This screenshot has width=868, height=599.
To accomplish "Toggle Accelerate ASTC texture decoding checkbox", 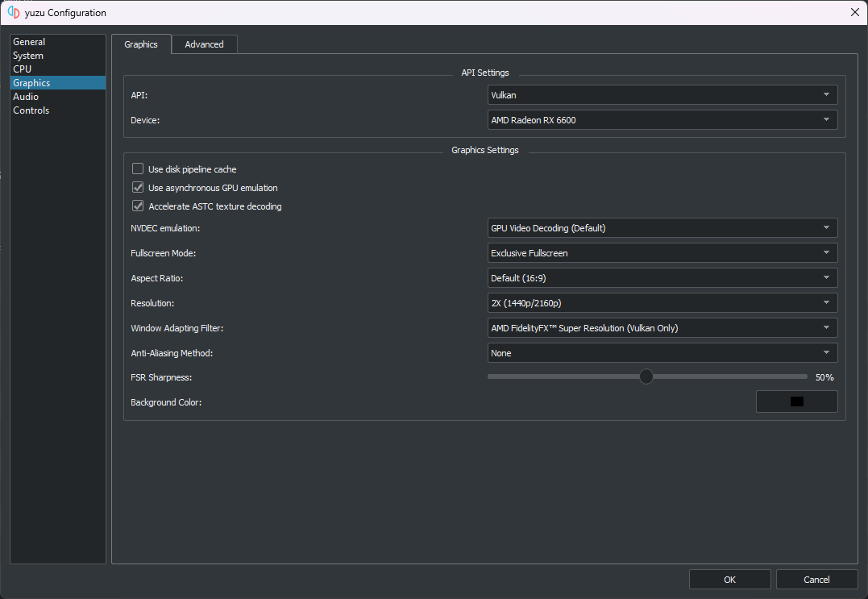I will 138,206.
